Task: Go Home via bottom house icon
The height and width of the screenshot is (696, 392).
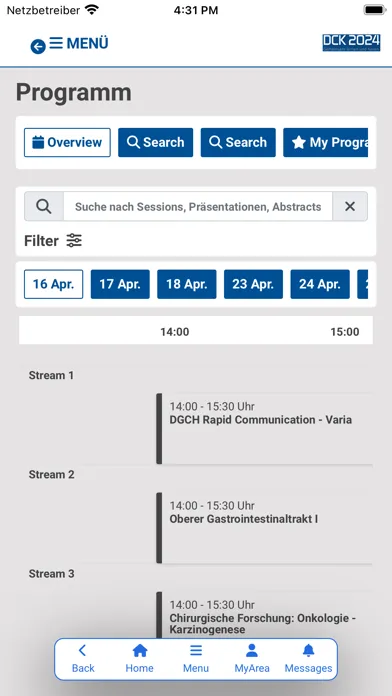Action: point(139,659)
